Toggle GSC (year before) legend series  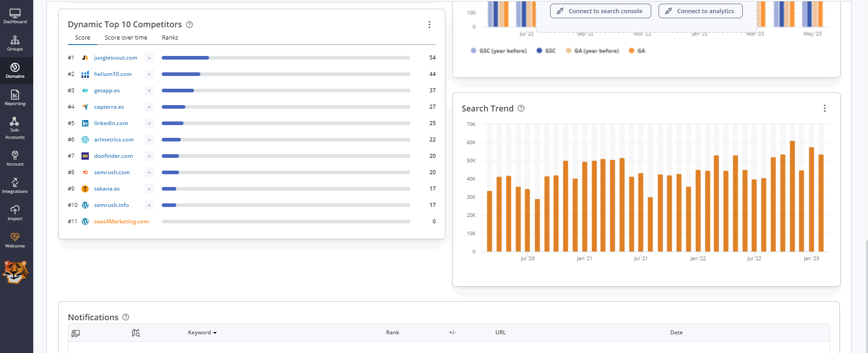[x=499, y=51]
